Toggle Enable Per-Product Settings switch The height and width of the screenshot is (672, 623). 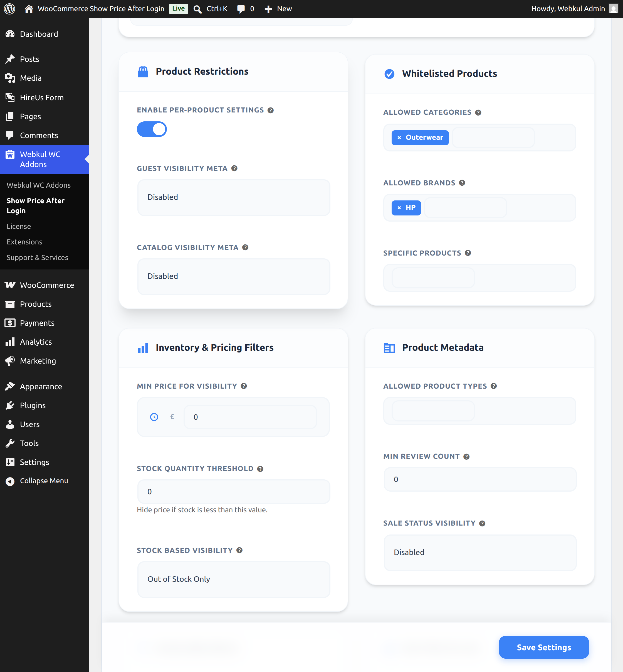[152, 129]
